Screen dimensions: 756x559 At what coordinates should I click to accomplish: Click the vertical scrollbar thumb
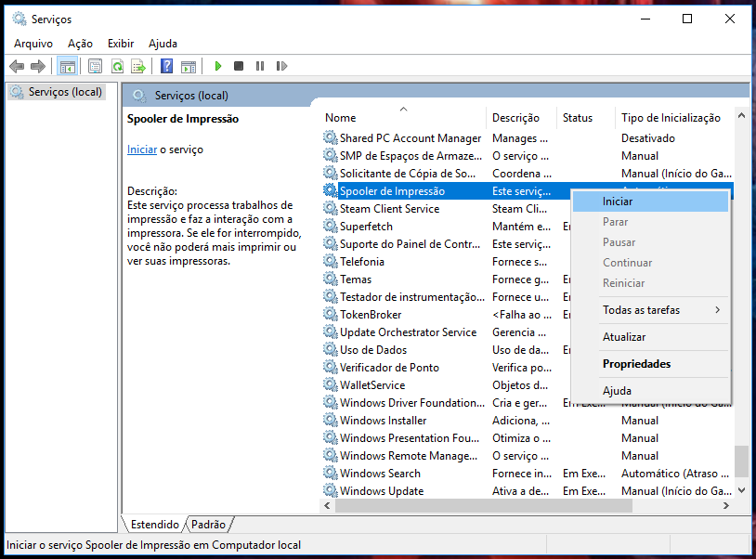(741, 461)
